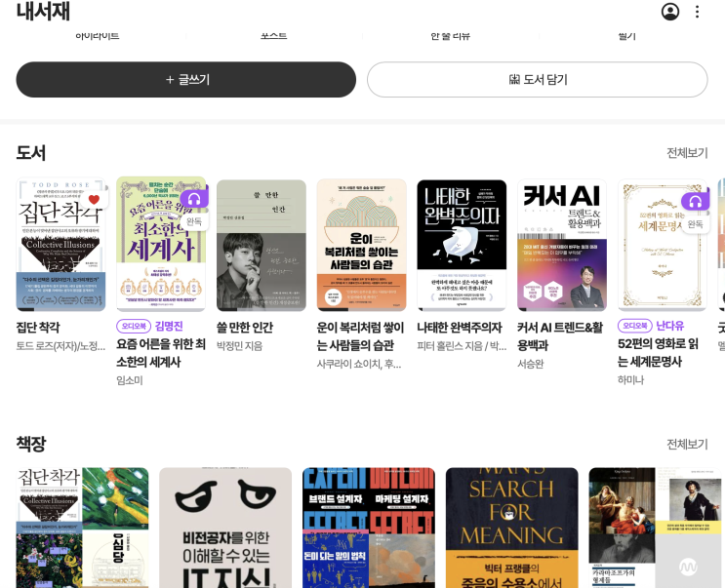The height and width of the screenshot is (588, 725).
Task: Open the profile account icon
Action: pos(670,12)
